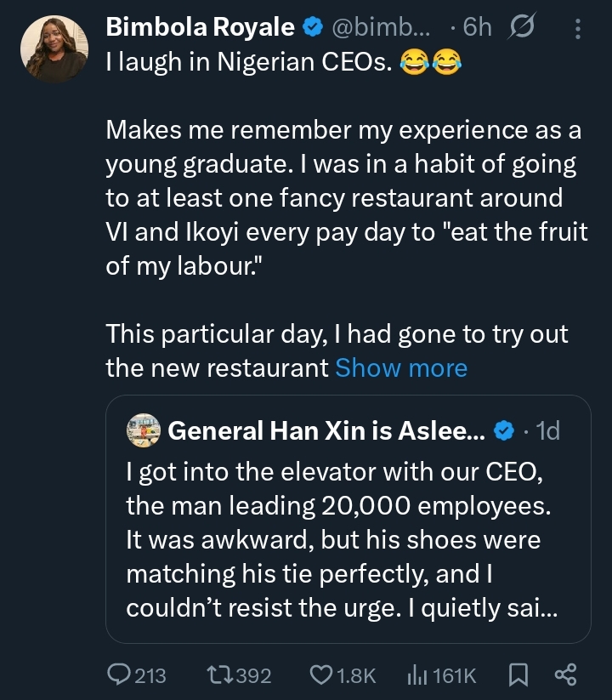612x700 pixels.
Task: Open reply comments icon
Action: click(x=119, y=675)
